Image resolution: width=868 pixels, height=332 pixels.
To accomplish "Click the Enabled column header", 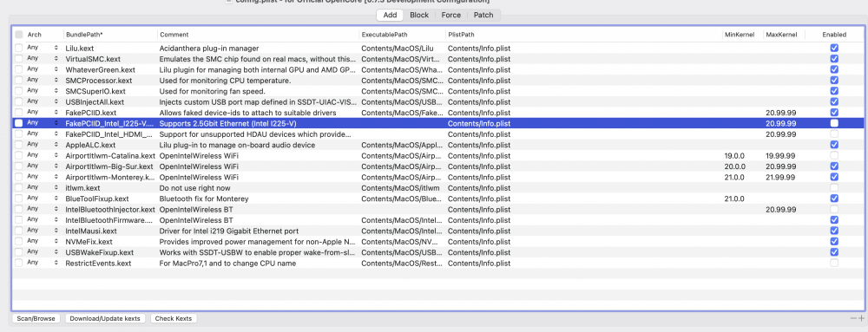I will click(834, 35).
